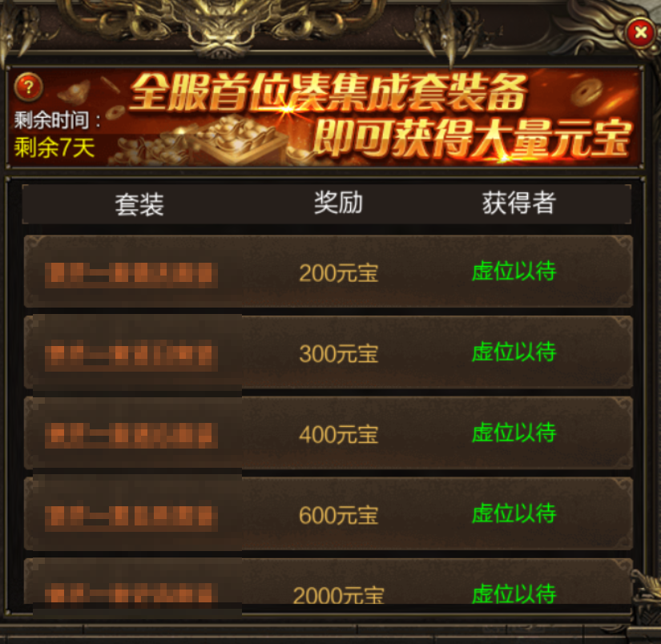Click the 400元宝 reward text

point(338,434)
